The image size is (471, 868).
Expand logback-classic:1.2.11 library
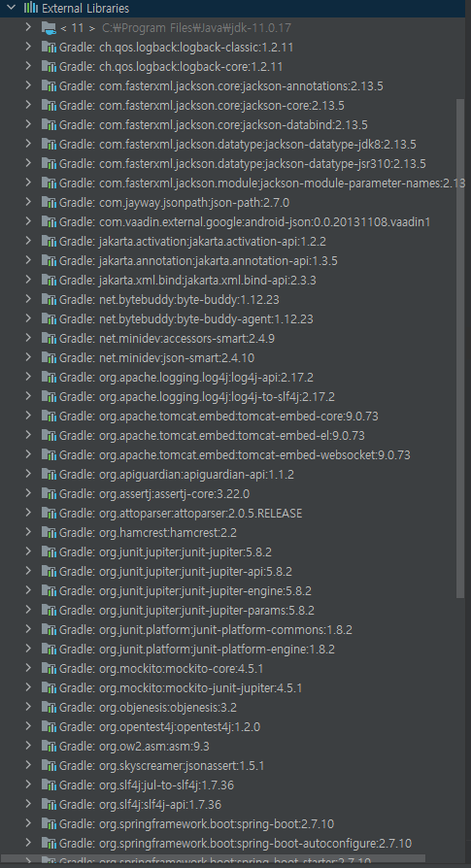point(28,47)
